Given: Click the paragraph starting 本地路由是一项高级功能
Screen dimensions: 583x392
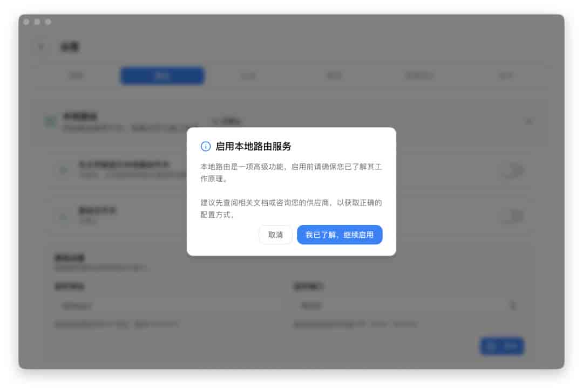Looking at the screenshot, I should point(291,173).
